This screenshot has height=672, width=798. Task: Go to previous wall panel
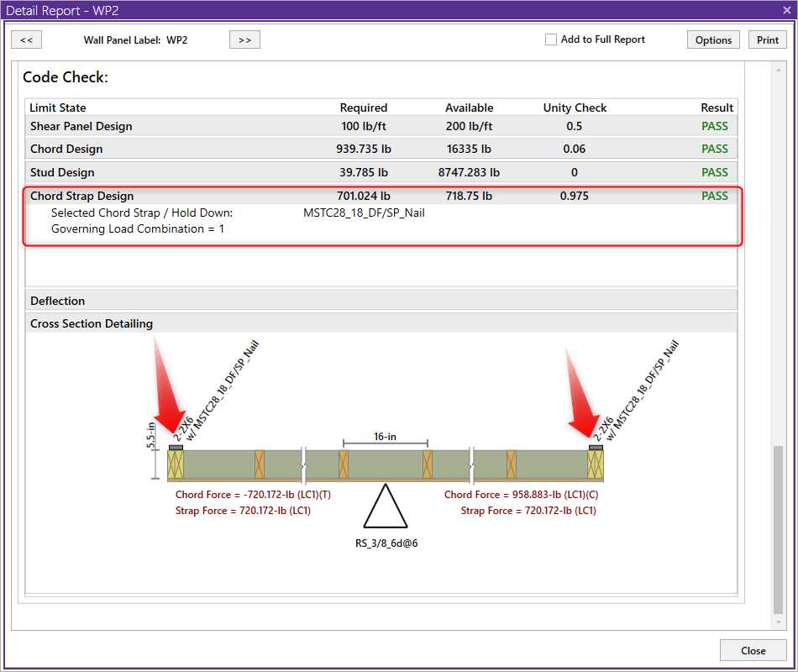click(26, 39)
